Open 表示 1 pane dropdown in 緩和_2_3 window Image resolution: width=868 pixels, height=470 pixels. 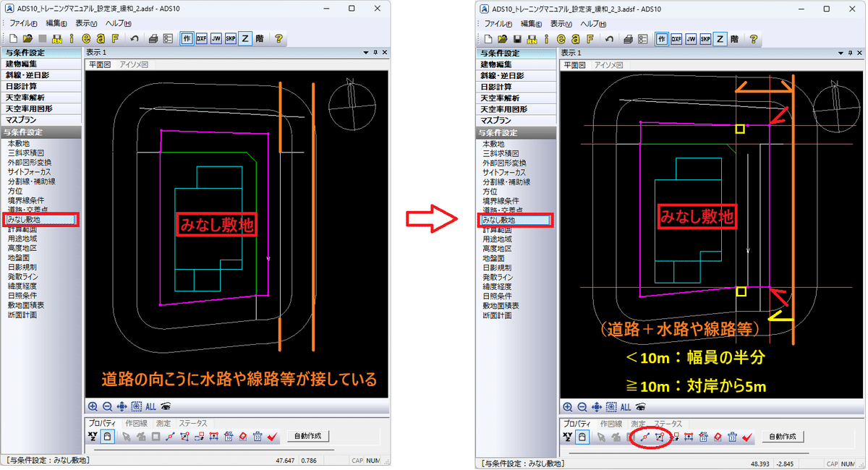(842, 53)
